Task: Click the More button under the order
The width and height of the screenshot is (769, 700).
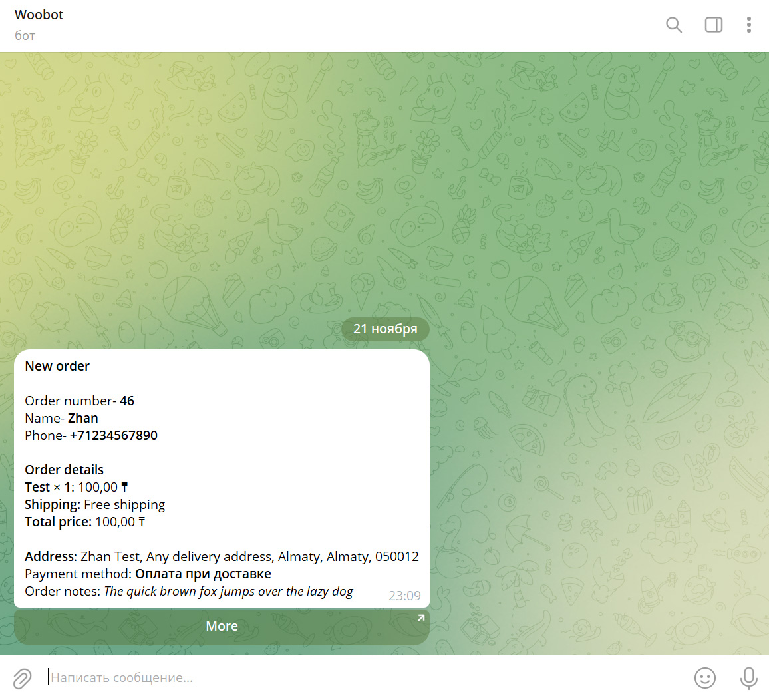Action: pos(222,626)
